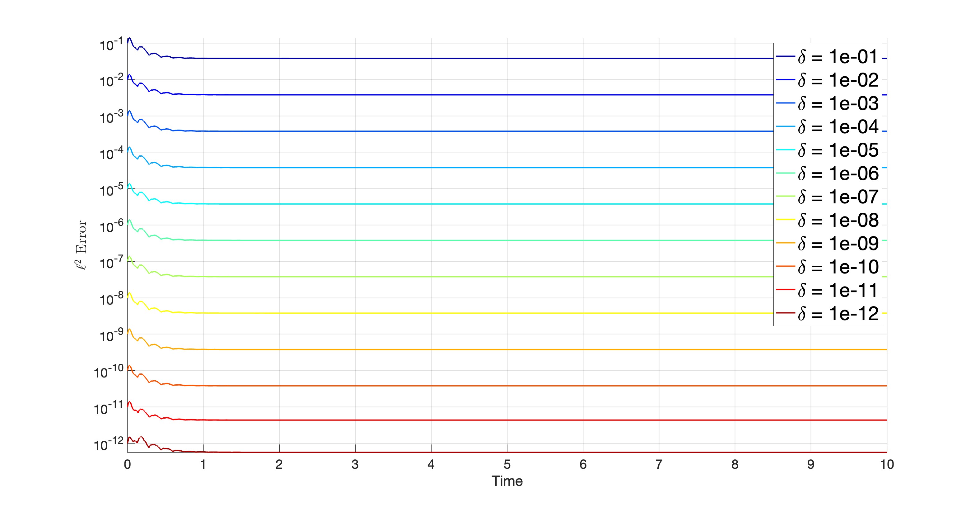
Task: Click the yellow curve's initial peak at time zero
Action: (130, 293)
